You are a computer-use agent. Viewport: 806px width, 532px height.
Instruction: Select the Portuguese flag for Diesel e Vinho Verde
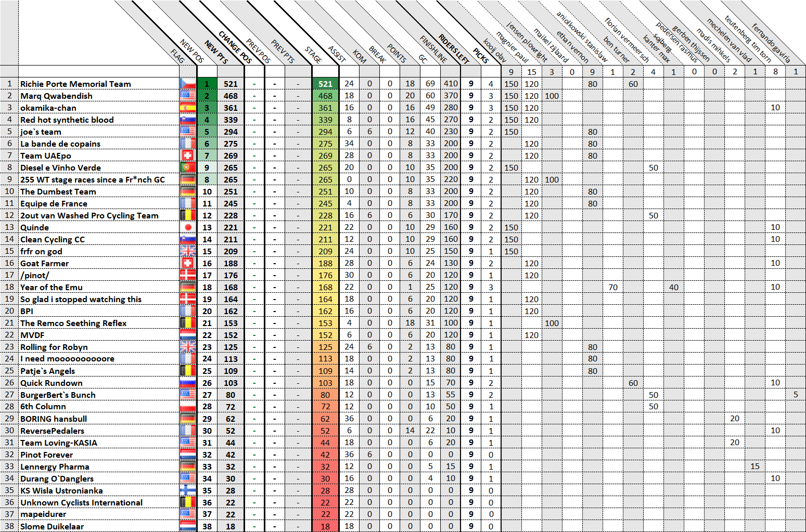(x=188, y=167)
